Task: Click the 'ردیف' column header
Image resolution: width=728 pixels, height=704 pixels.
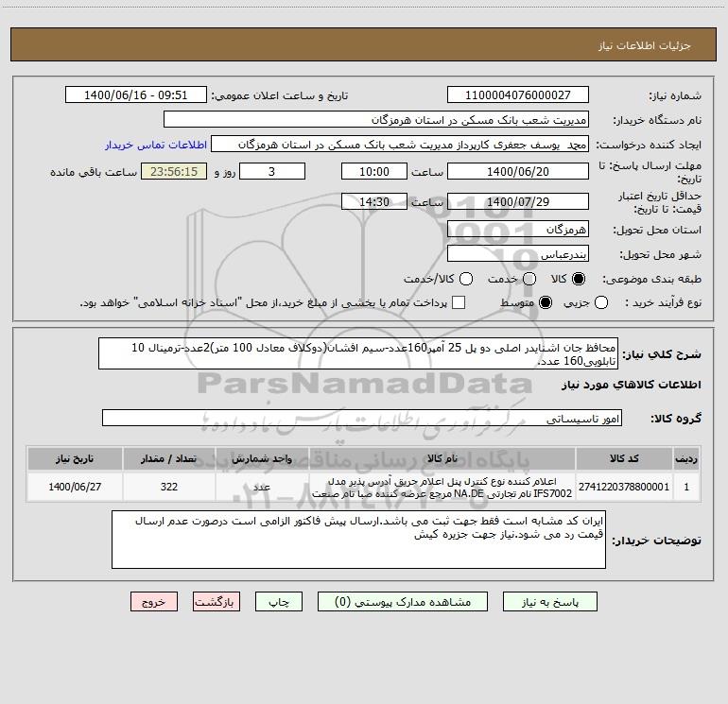Action: pyautogui.click(x=686, y=458)
